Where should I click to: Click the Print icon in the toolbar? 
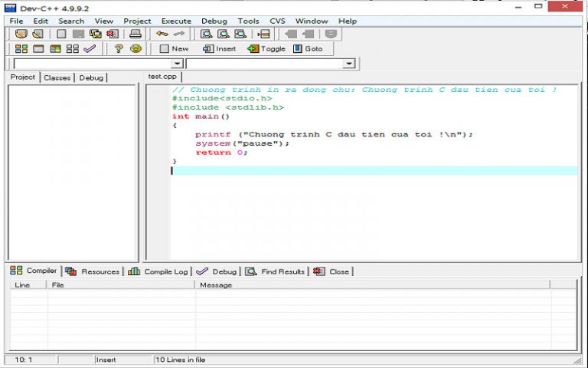[136, 34]
